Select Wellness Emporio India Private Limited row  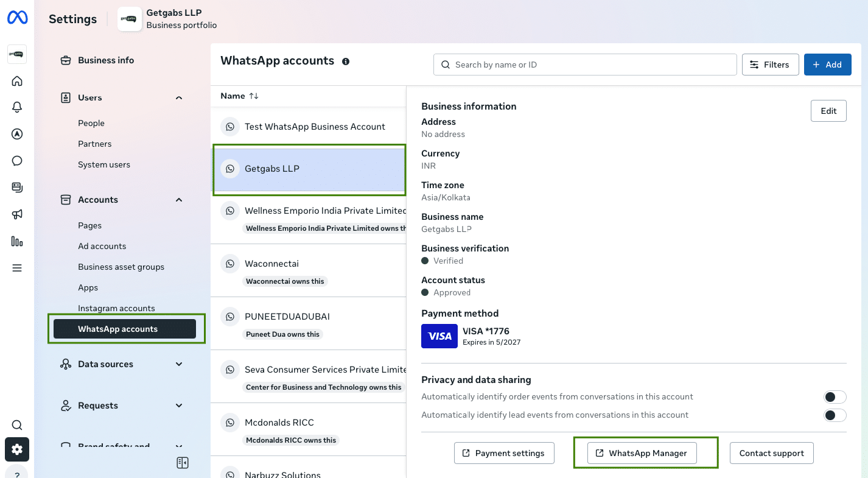[309, 218]
